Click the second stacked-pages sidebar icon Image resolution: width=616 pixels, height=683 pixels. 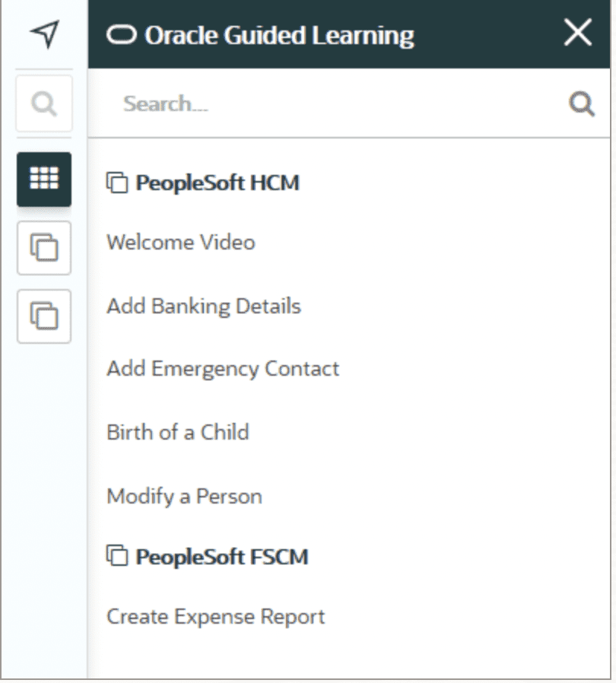pos(44,316)
